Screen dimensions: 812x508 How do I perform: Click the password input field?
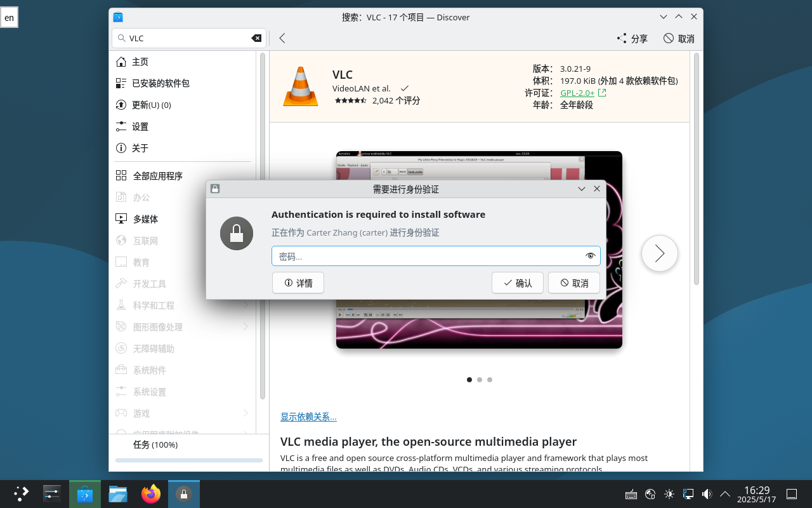436,256
